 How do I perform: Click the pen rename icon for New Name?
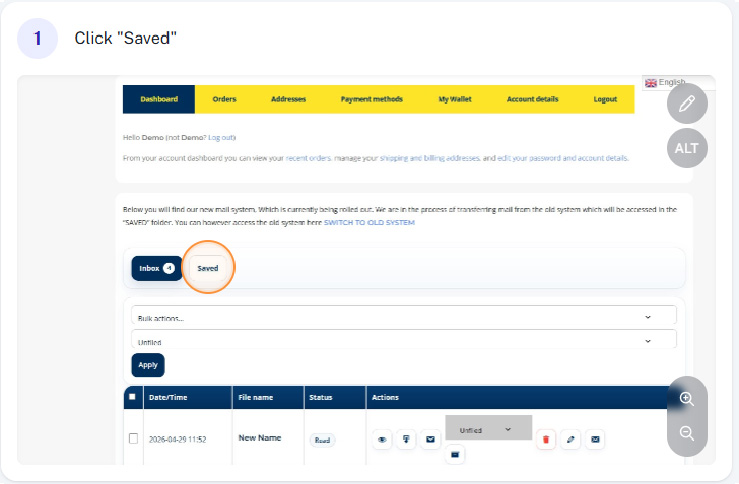point(570,439)
